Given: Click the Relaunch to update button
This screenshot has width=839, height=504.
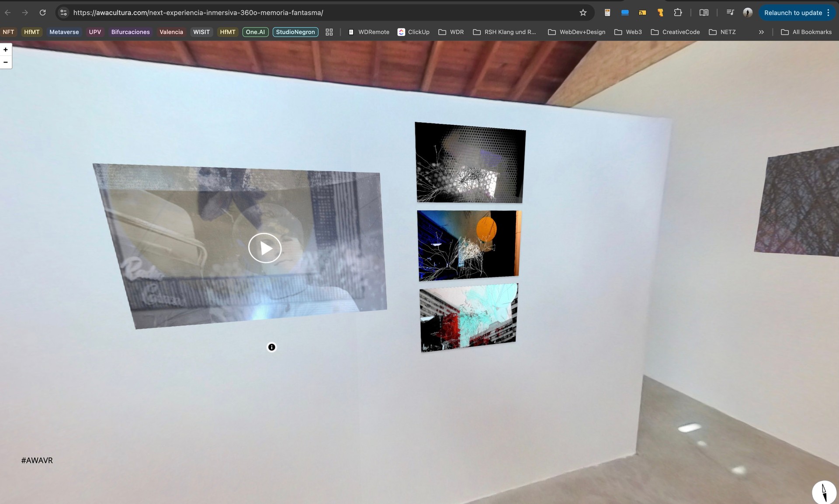Looking at the screenshot, I should point(793,13).
